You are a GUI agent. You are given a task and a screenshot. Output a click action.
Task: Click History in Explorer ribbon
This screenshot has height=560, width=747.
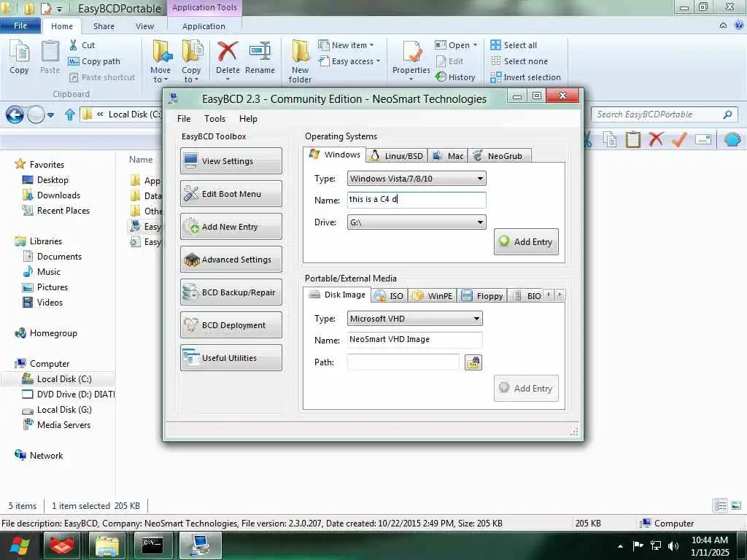click(455, 77)
